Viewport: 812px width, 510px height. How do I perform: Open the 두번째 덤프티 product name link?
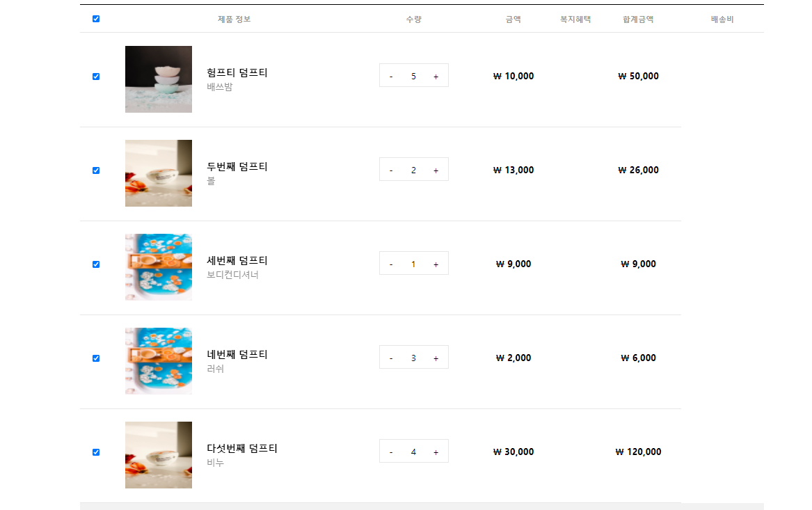point(237,167)
